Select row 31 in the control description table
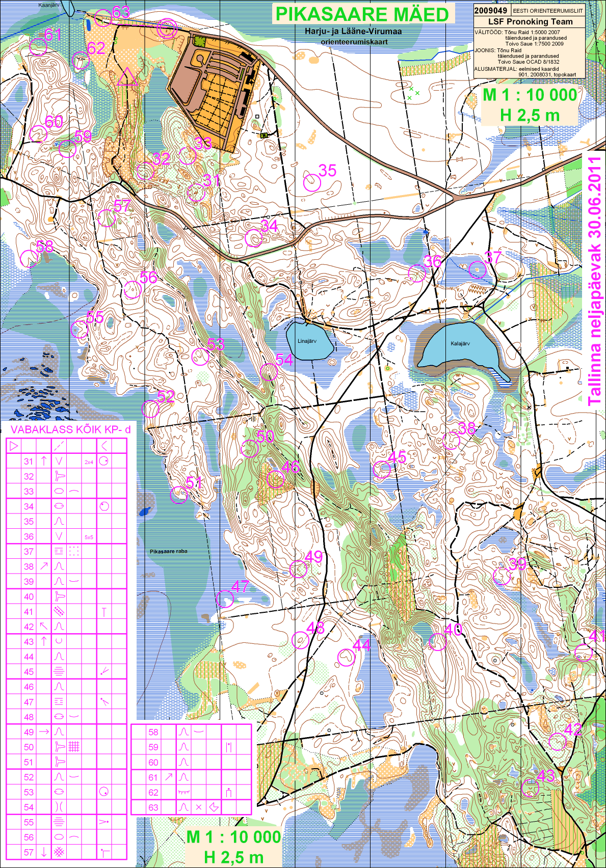 [x=66, y=462]
